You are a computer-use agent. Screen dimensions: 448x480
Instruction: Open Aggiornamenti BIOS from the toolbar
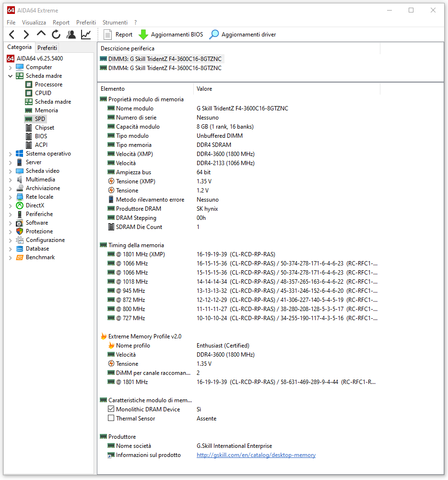click(171, 35)
